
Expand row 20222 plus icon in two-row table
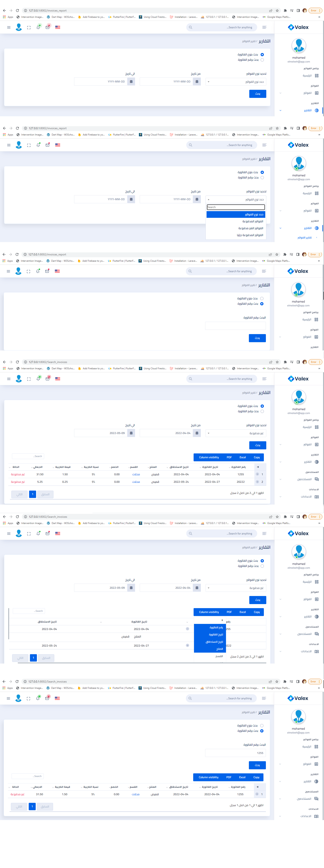[257, 482]
